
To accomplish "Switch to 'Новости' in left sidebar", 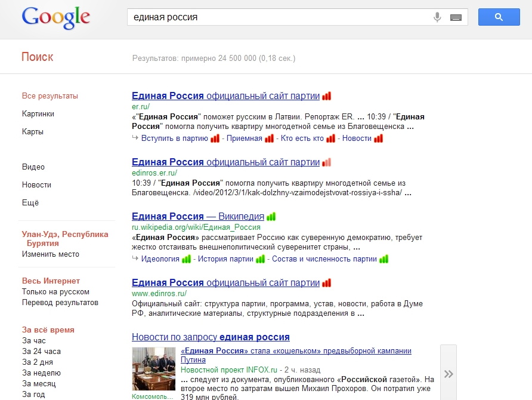I will pos(36,185).
